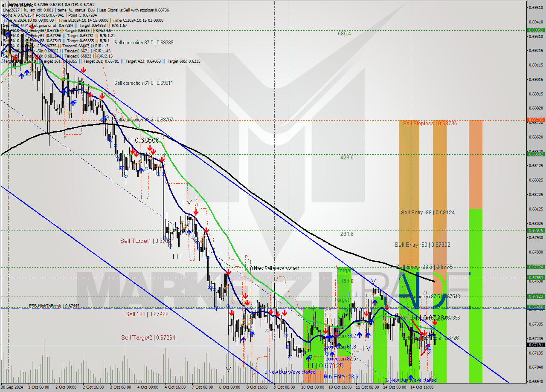
Task: Select the 'I I | 0.68506' wave label
Action: tap(141, 140)
